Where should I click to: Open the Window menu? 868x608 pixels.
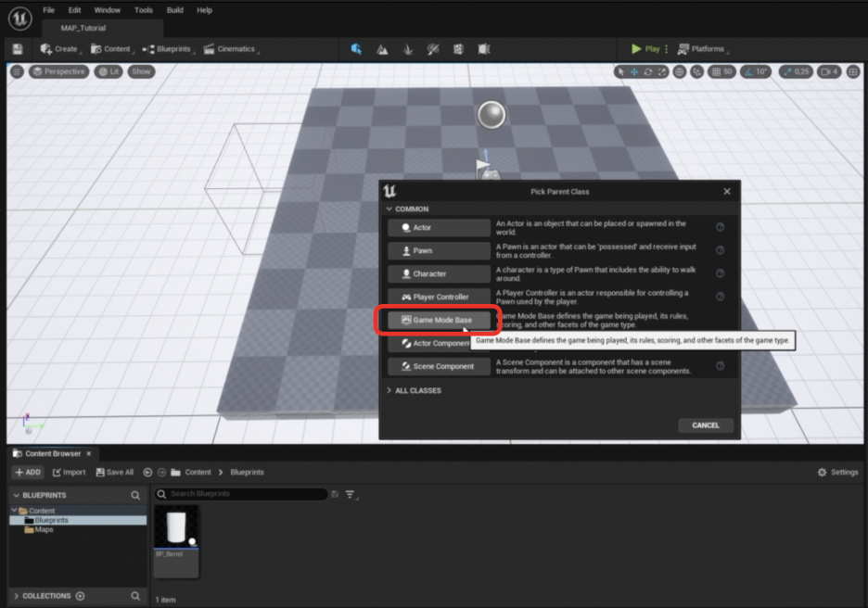pos(107,10)
